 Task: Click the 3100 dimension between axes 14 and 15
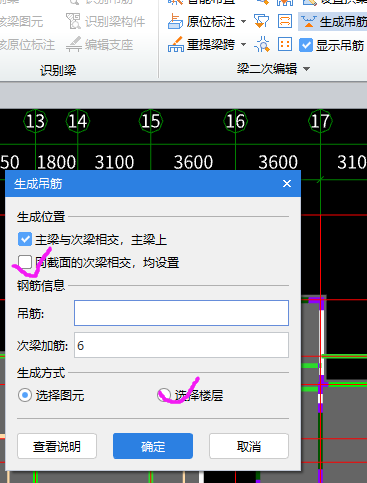[114, 163]
